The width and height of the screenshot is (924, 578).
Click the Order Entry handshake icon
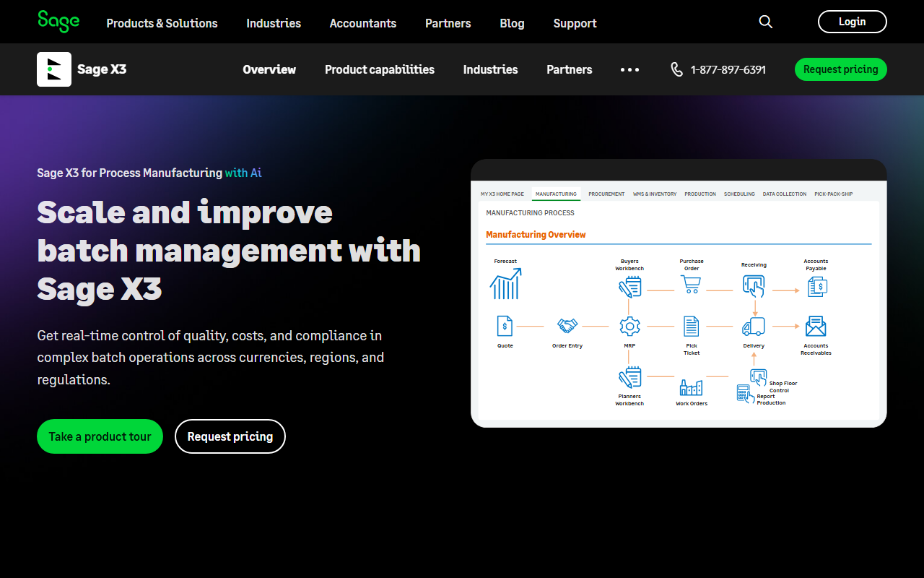(567, 326)
